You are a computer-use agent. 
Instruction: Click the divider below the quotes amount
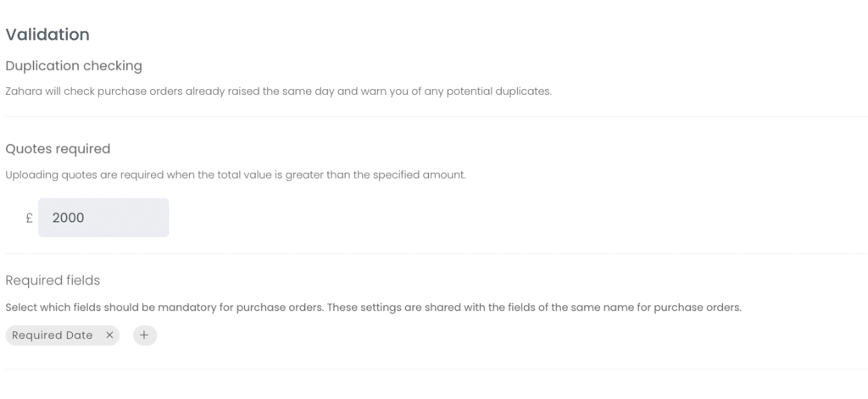[x=437, y=253]
